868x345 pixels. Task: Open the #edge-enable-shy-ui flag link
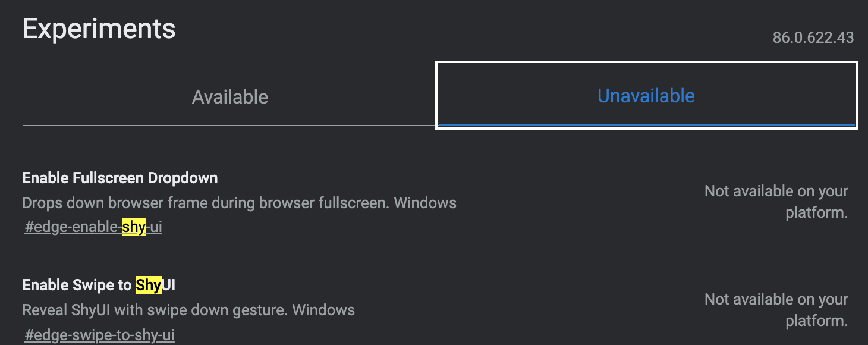tap(93, 227)
